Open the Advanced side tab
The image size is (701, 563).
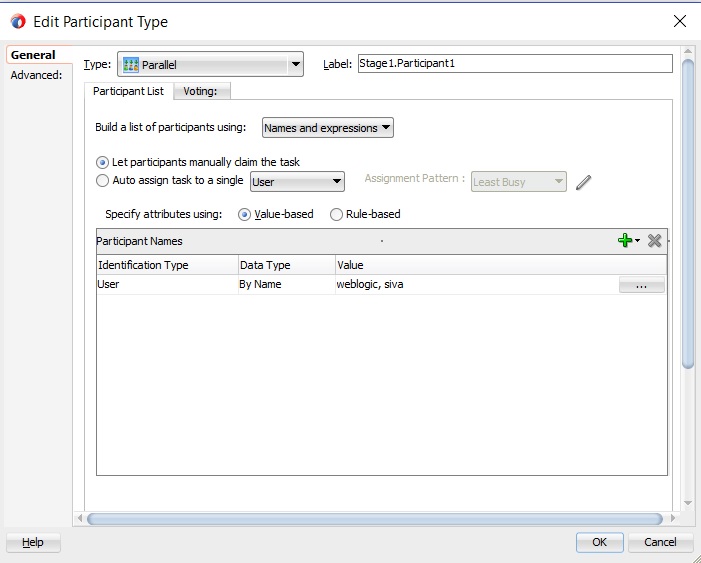(x=36, y=75)
